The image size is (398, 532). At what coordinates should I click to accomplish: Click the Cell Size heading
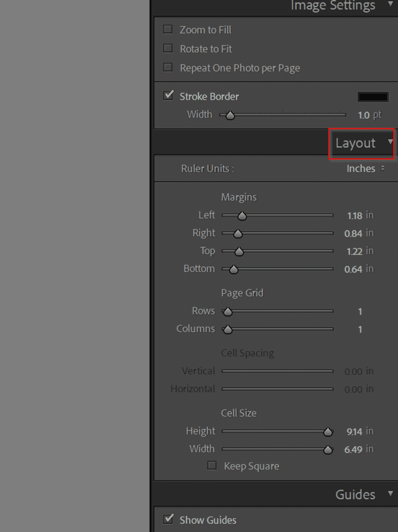click(x=239, y=413)
